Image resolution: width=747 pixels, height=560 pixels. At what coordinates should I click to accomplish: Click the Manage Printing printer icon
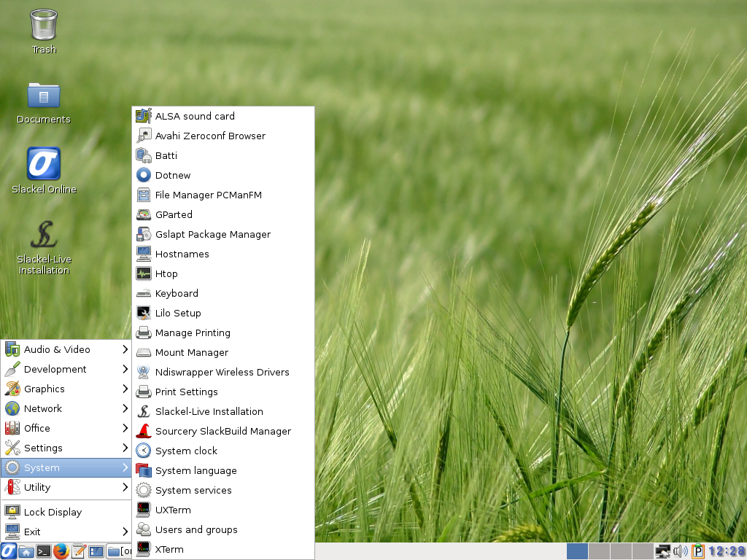(x=144, y=332)
